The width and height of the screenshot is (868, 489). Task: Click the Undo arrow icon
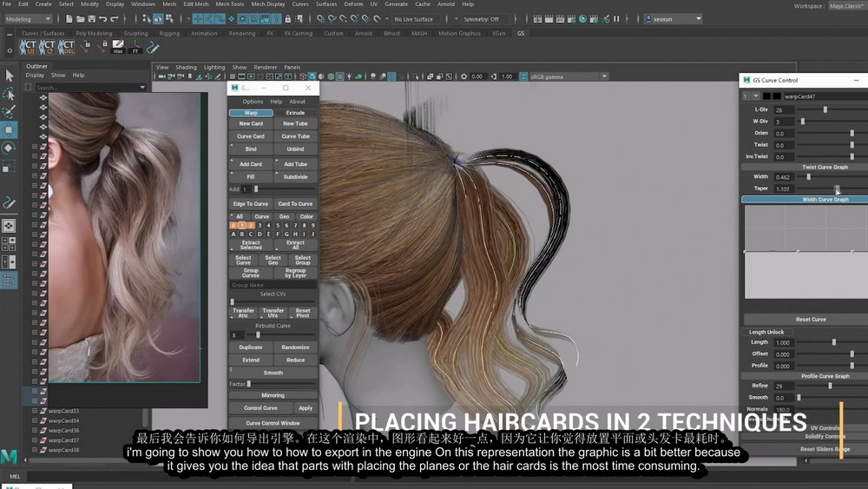pyautogui.click(x=103, y=19)
